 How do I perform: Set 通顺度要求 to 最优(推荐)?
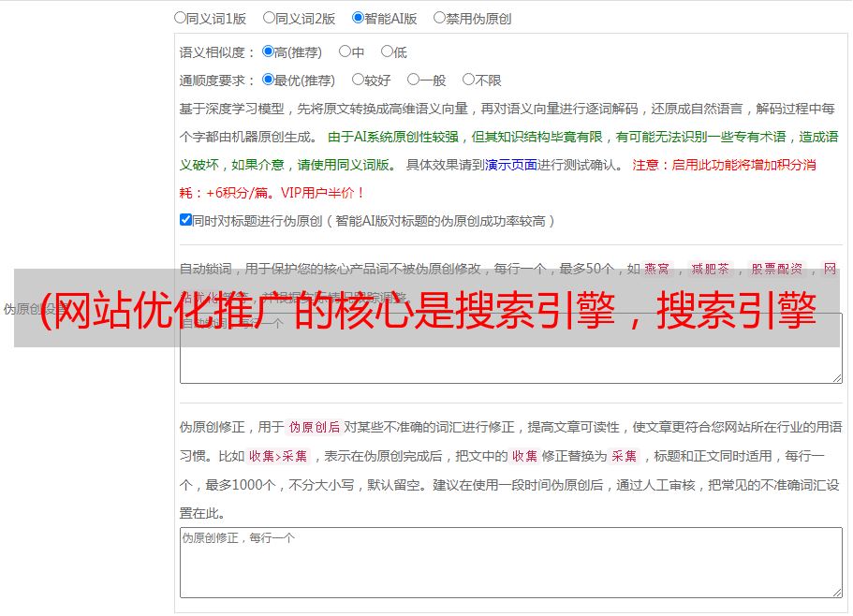coord(268,80)
